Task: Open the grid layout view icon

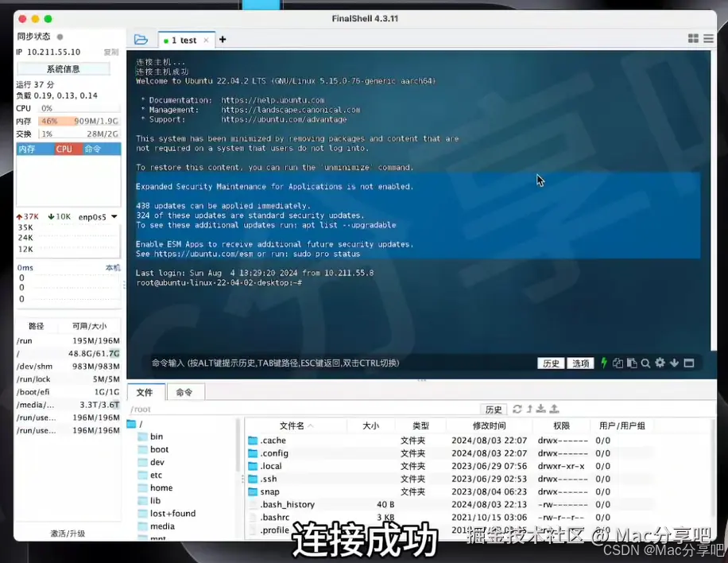Action: point(693,38)
